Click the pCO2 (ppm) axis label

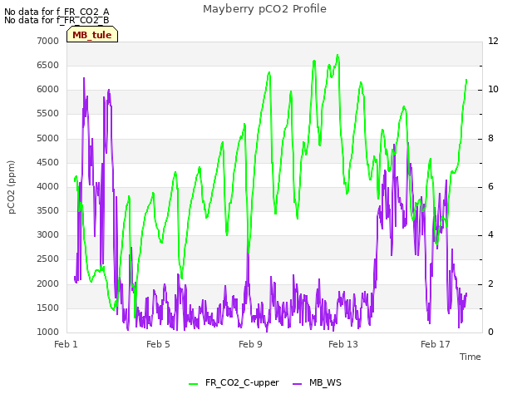[11, 187]
